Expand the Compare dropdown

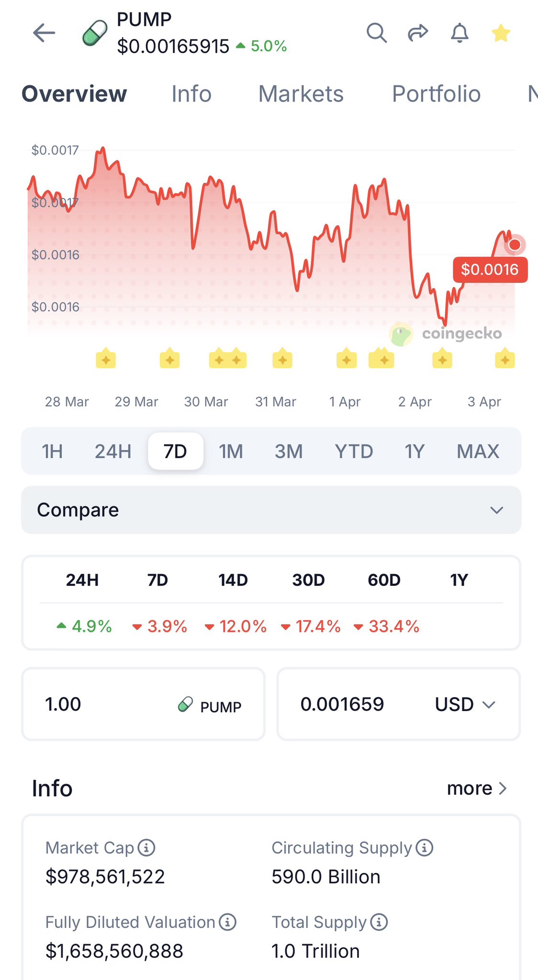[271, 510]
